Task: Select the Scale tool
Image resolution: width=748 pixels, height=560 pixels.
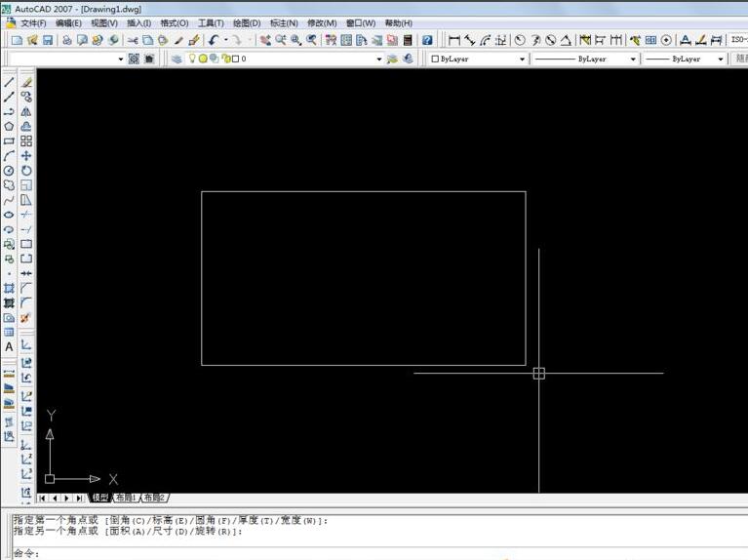Action: pos(26,185)
